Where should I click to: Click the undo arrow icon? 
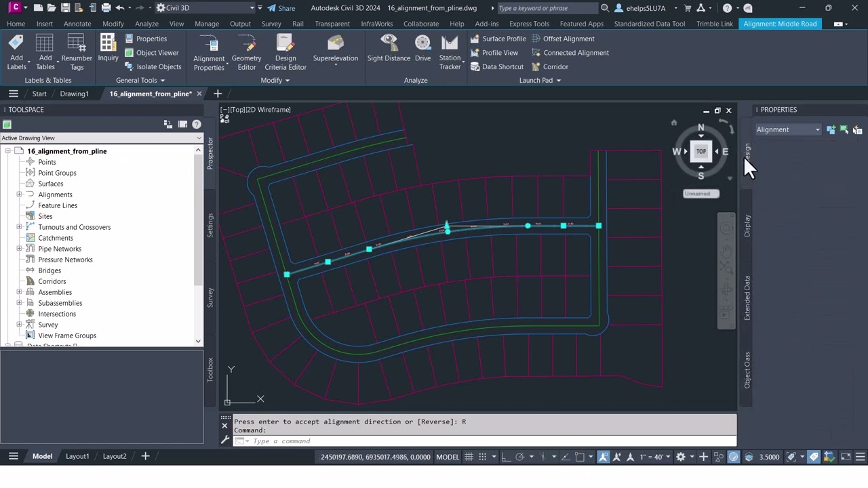(x=120, y=8)
